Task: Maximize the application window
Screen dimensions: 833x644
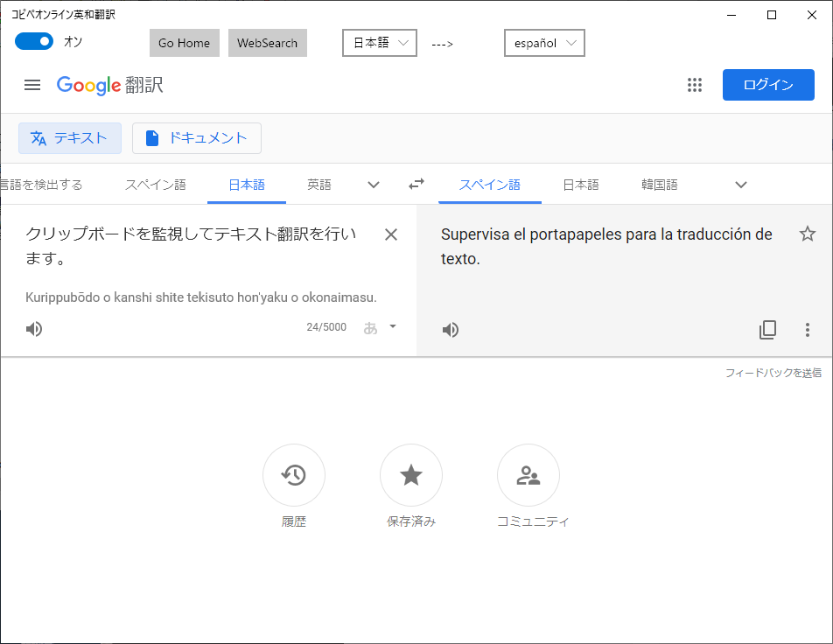Action: (772, 15)
